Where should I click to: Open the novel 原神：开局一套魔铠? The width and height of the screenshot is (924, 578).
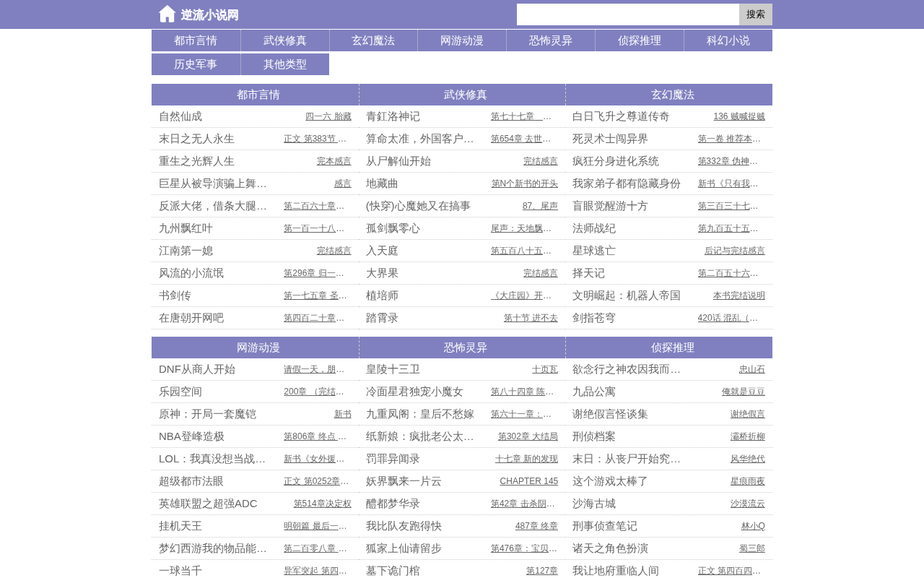(x=207, y=414)
